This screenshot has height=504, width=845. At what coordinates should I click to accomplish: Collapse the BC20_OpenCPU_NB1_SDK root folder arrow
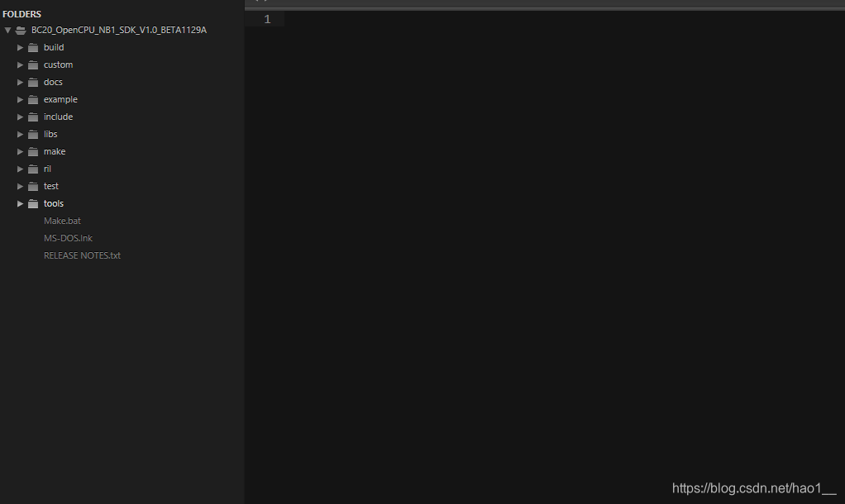tap(8, 30)
